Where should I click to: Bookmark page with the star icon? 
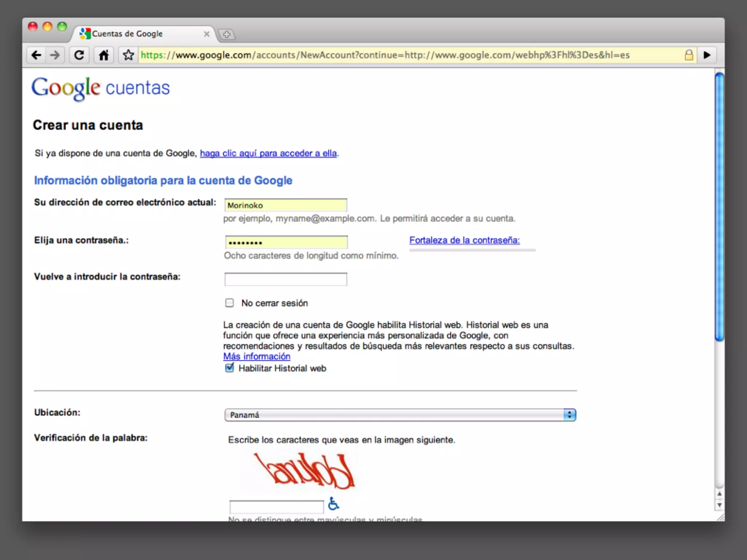[128, 55]
